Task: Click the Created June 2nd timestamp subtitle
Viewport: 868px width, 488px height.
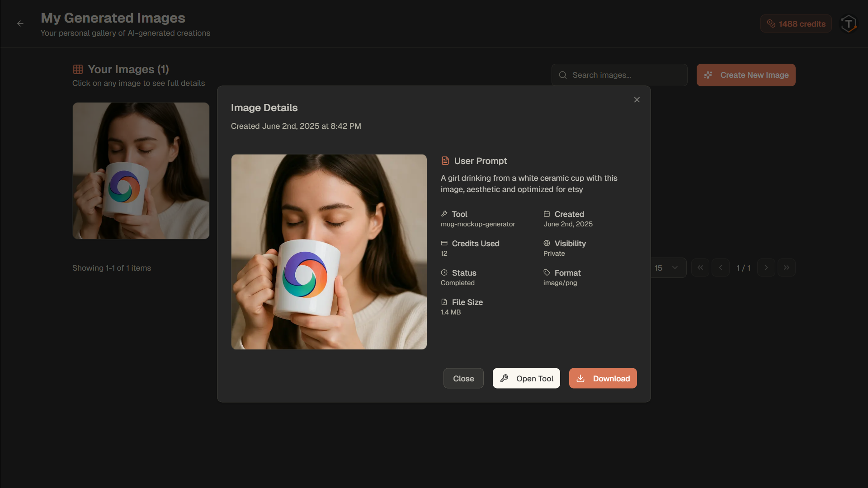Action: [x=296, y=126]
